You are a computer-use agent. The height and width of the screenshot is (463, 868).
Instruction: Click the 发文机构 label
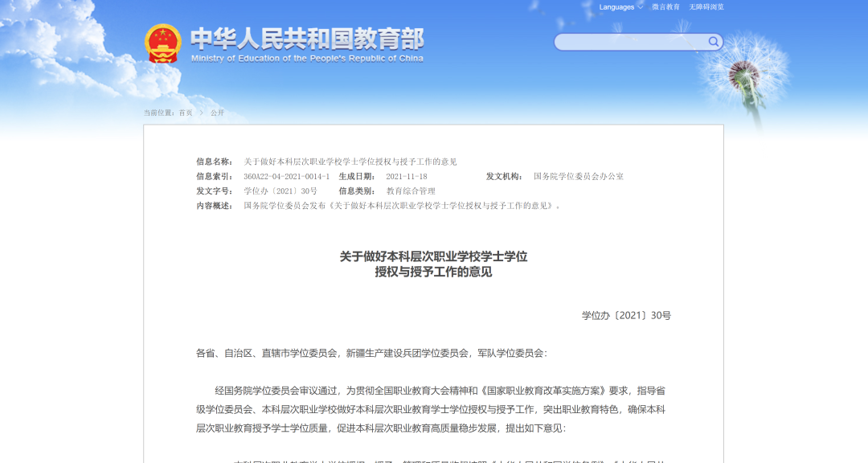504,176
